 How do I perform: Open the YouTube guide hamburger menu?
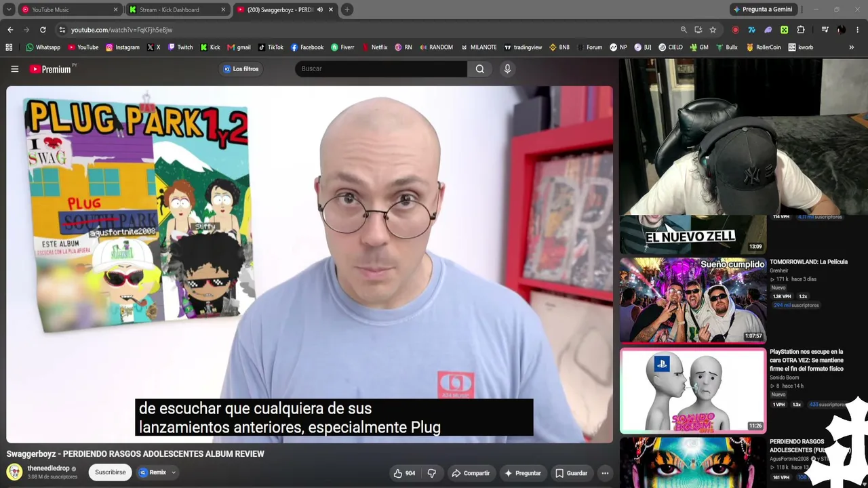click(x=14, y=68)
